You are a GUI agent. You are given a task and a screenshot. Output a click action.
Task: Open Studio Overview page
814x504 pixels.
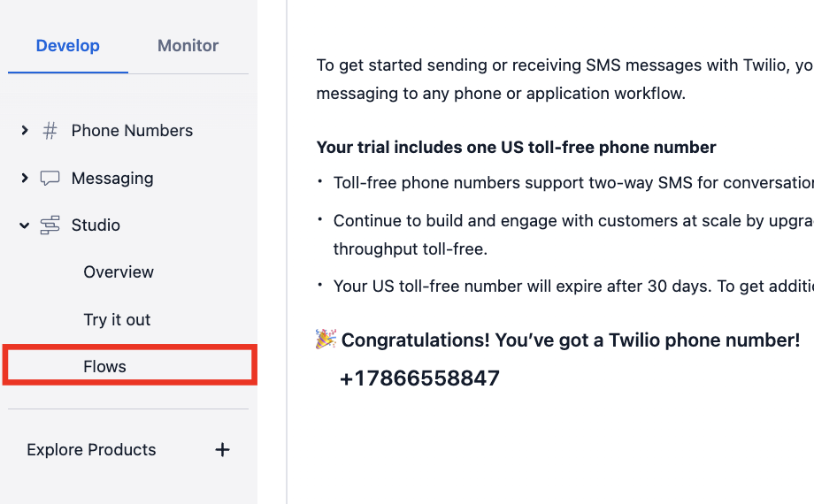119,272
